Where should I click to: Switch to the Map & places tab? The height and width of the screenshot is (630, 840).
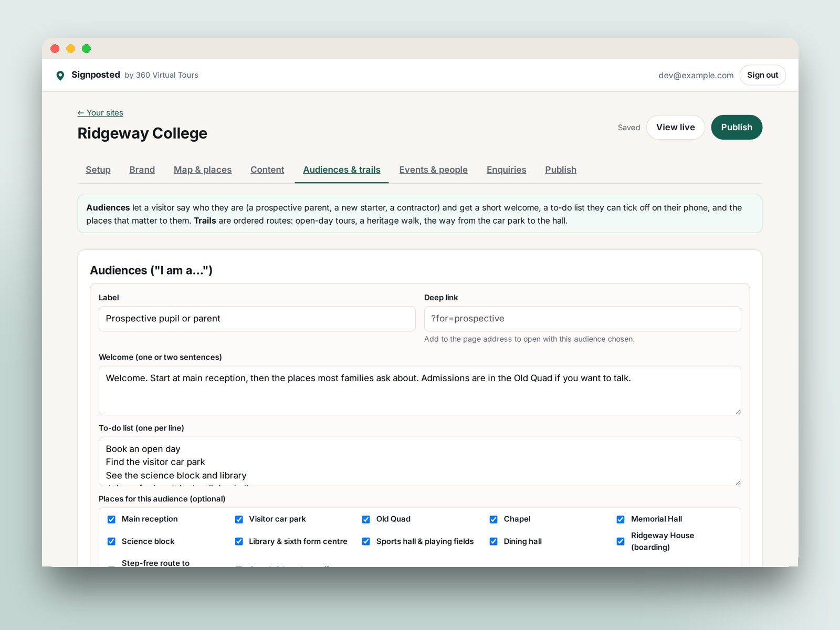coord(203,170)
